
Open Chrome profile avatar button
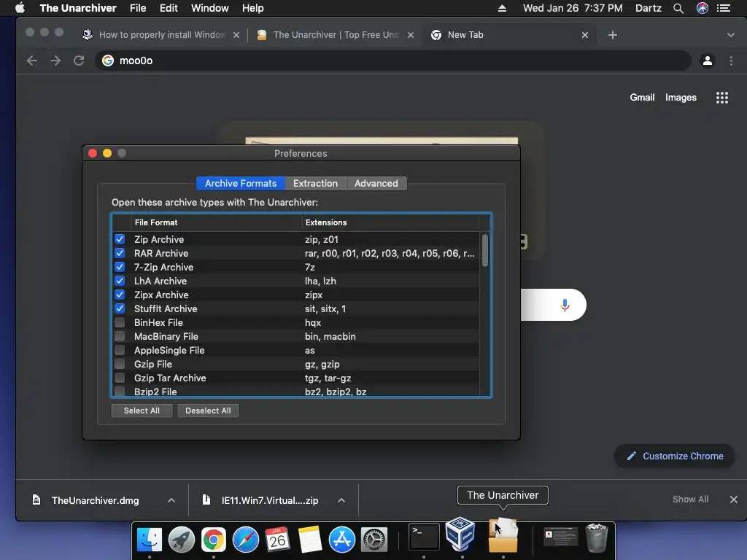click(x=708, y=61)
